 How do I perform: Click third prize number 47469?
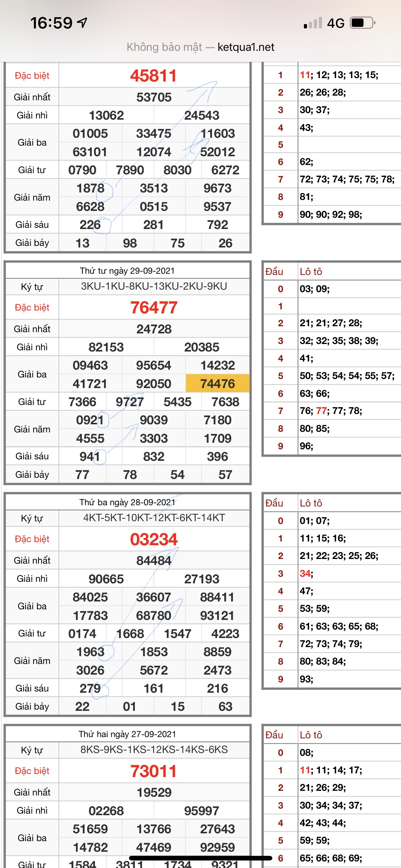[x=154, y=847]
